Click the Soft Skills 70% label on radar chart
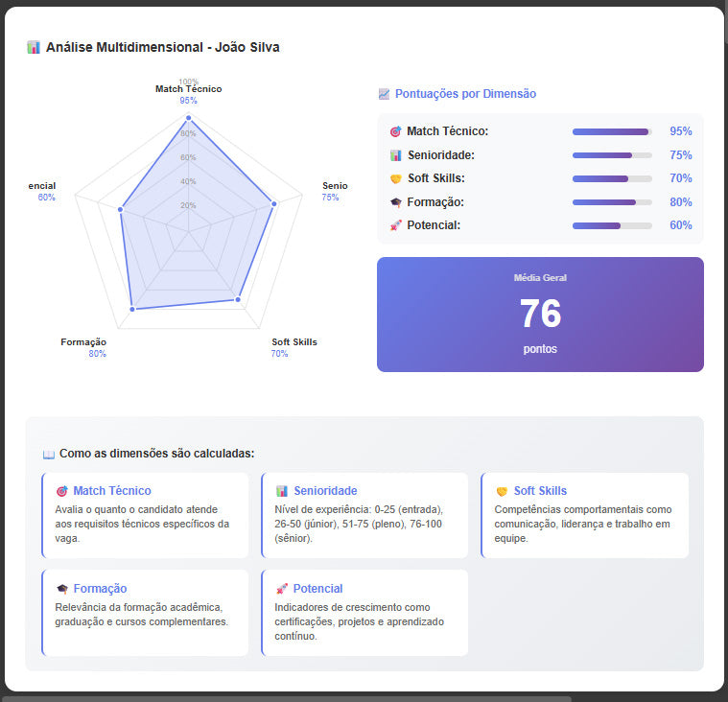Screen dimensions: 728x702 coord(279,354)
